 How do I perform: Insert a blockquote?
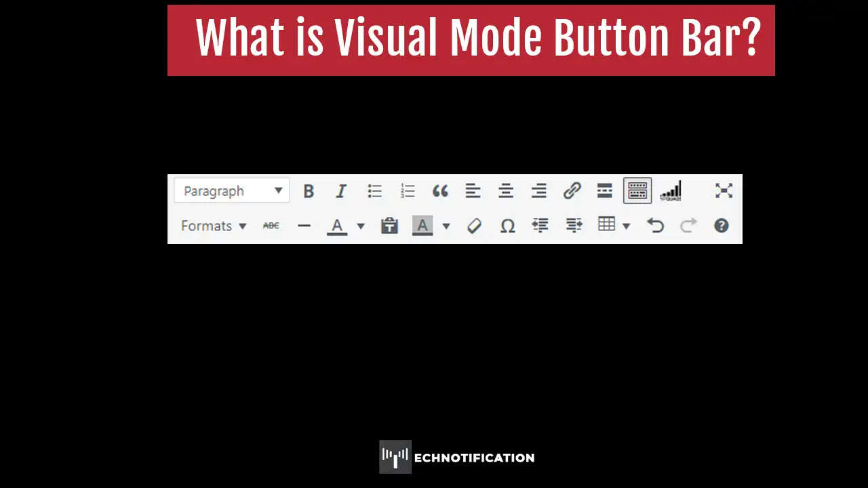(x=441, y=190)
